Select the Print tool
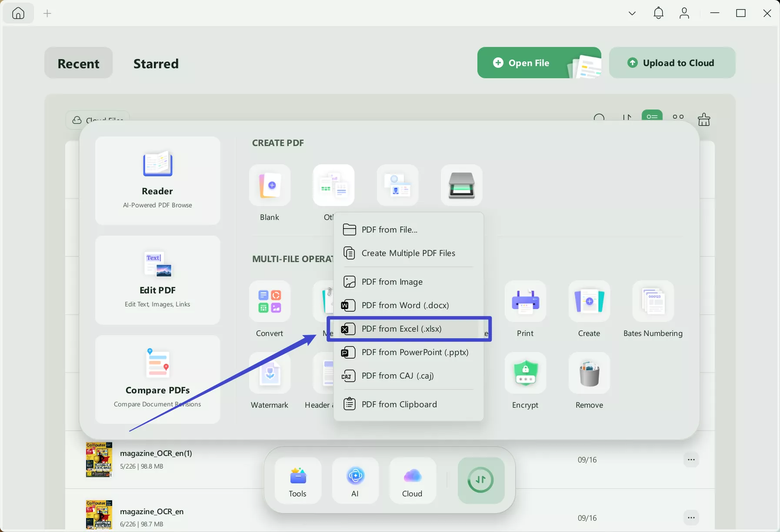Image resolution: width=780 pixels, height=532 pixels. pyautogui.click(x=525, y=302)
